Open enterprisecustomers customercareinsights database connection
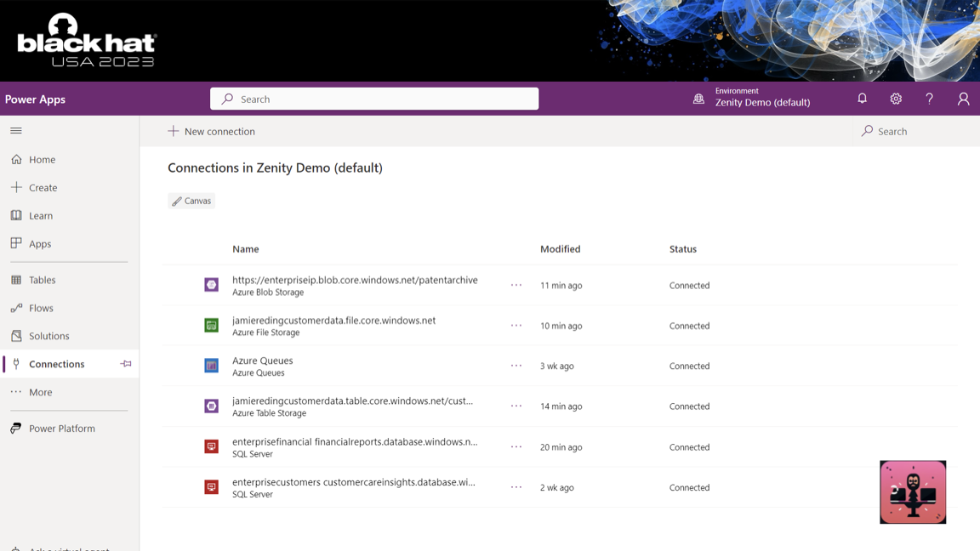The height and width of the screenshot is (551, 980). pyautogui.click(x=354, y=482)
